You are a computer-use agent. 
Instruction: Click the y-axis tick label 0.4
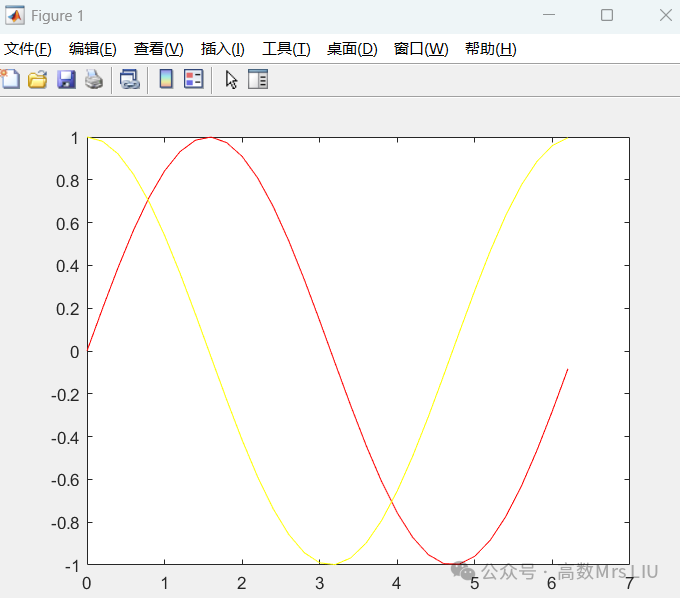coord(68,266)
